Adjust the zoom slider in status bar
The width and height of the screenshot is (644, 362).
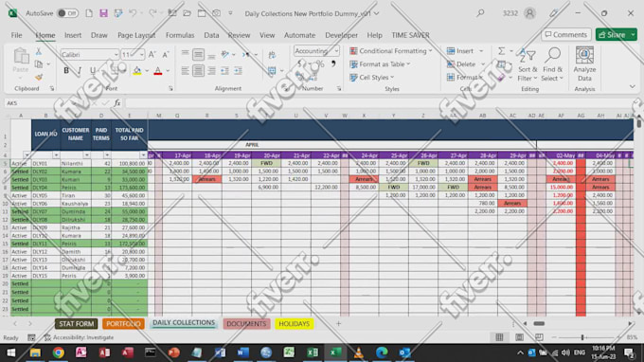[x=582, y=337]
